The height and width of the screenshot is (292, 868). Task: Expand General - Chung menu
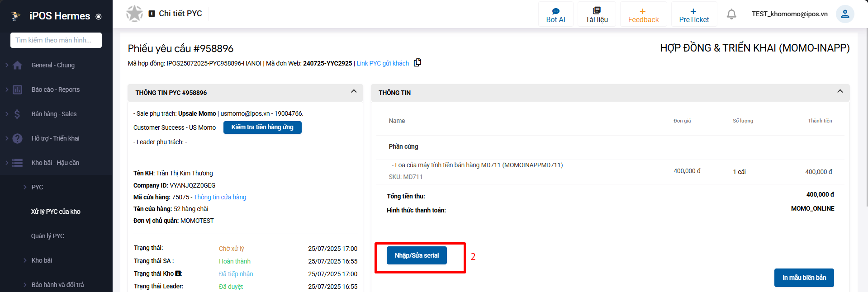[x=53, y=65]
